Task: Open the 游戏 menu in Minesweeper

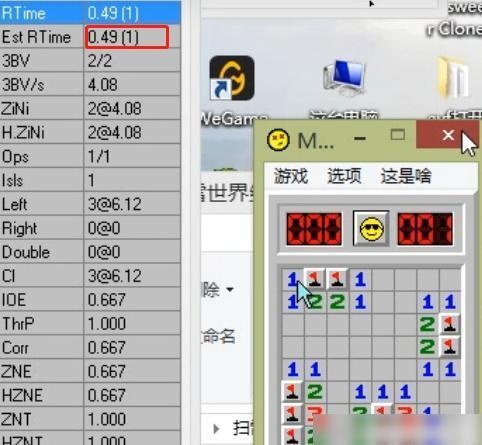Action: 291,176
